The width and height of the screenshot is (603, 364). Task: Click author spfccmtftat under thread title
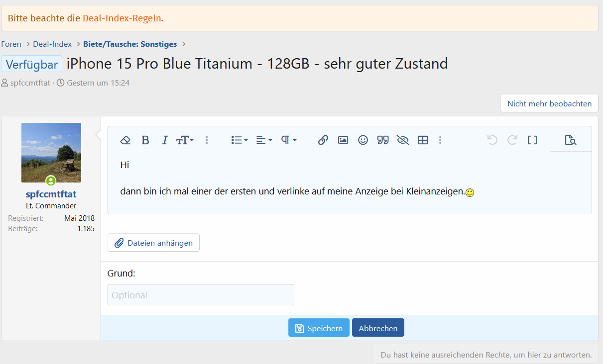click(x=30, y=83)
